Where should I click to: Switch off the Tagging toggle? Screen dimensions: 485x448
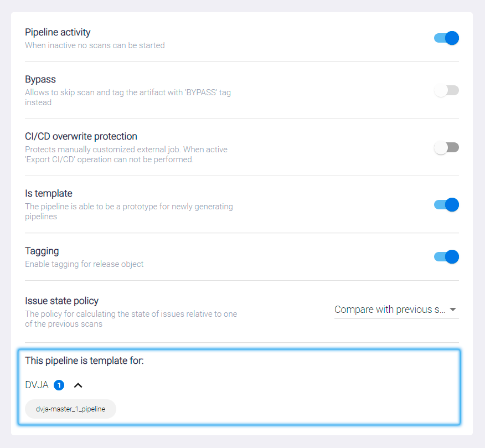446,257
